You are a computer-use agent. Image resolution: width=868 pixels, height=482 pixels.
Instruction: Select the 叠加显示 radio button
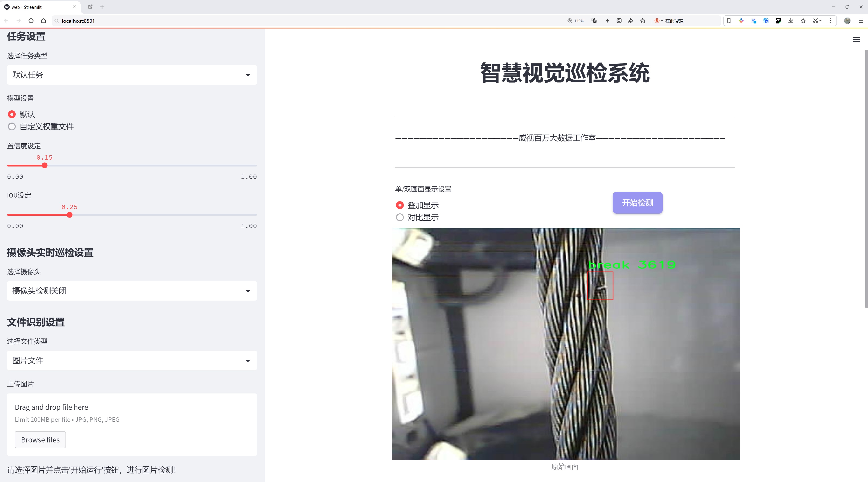(400, 205)
